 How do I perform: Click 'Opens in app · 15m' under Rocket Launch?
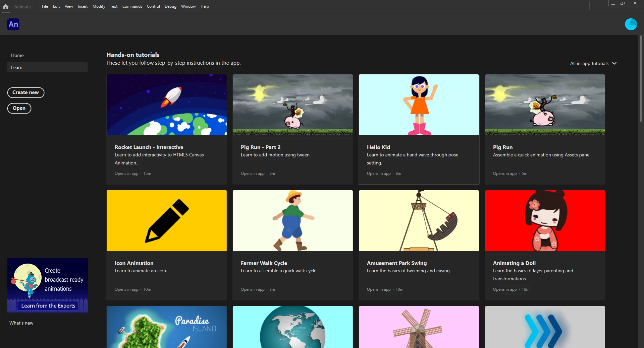[x=133, y=173]
